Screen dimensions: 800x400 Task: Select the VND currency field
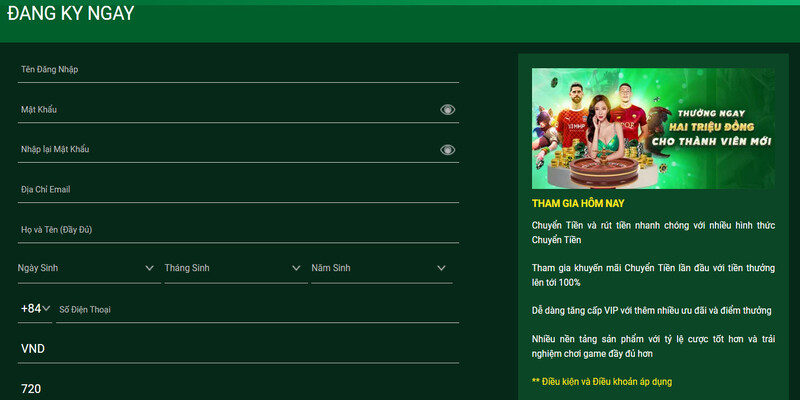click(x=238, y=349)
